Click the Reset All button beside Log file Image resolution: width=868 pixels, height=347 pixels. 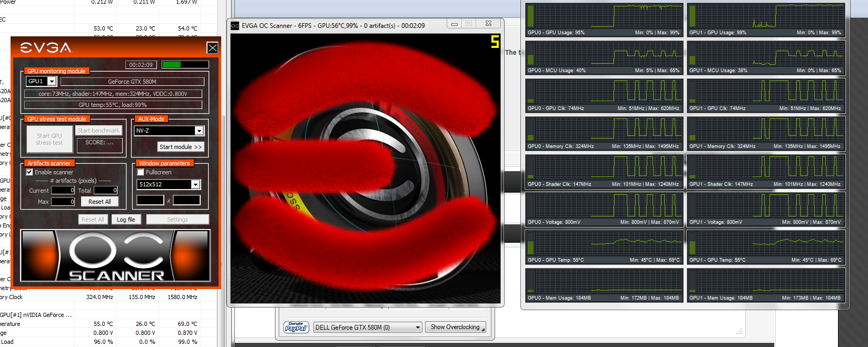click(93, 220)
